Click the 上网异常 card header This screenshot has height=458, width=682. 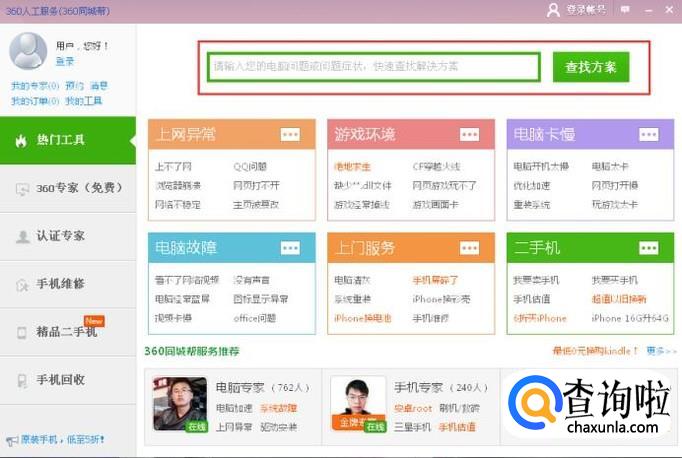click(232, 134)
